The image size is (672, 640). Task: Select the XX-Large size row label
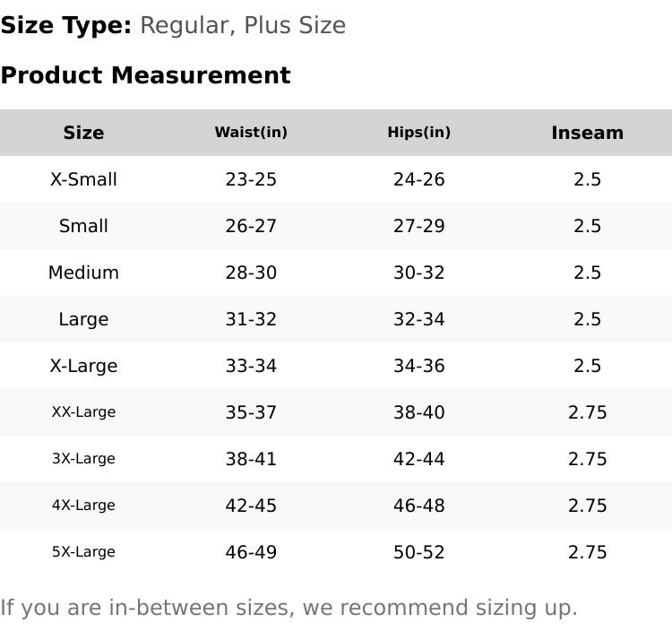coord(83,412)
